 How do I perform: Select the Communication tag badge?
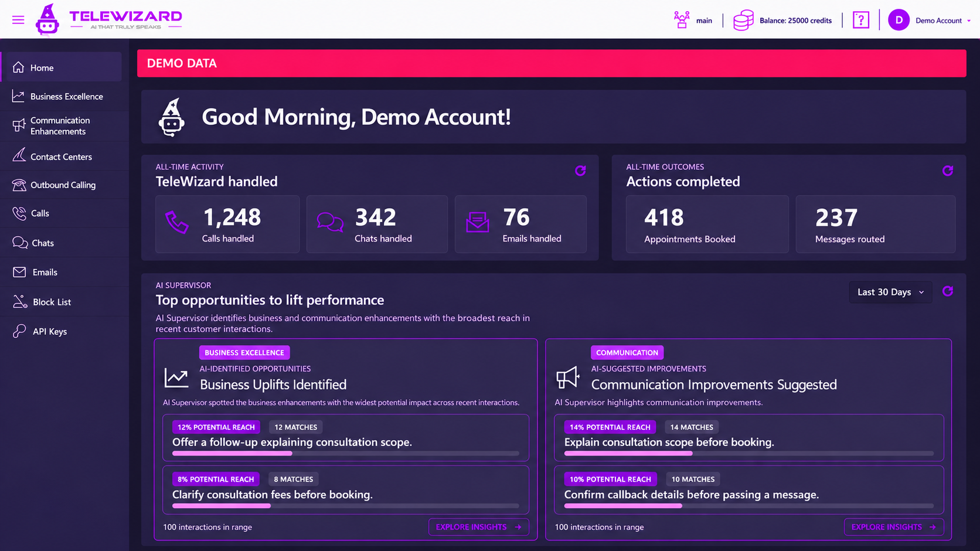pyautogui.click(x=627, y=352)
